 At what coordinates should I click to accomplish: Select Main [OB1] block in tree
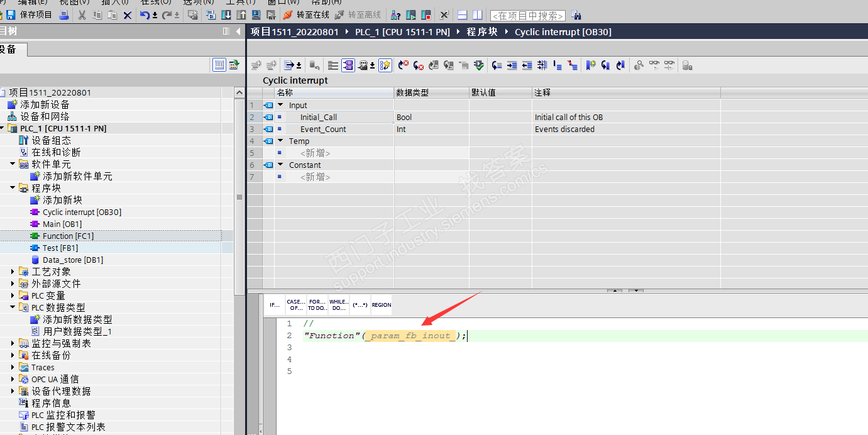(62, 224)
